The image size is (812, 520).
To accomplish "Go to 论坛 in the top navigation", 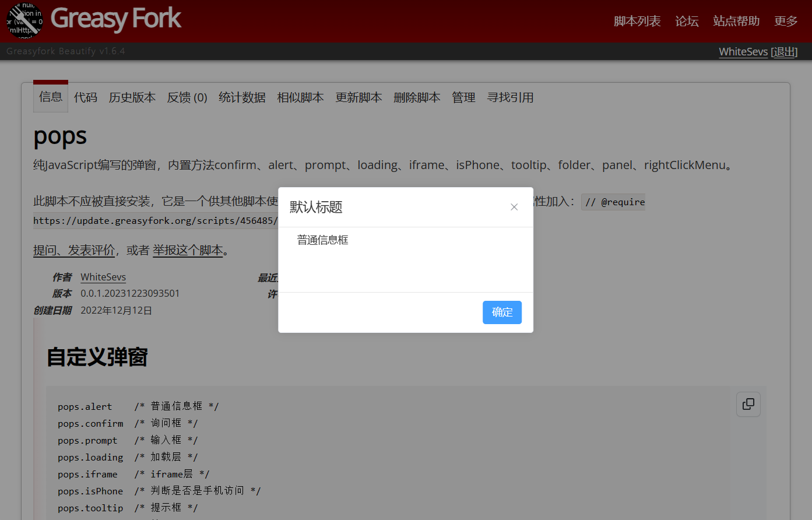I will tap(687, 21).
